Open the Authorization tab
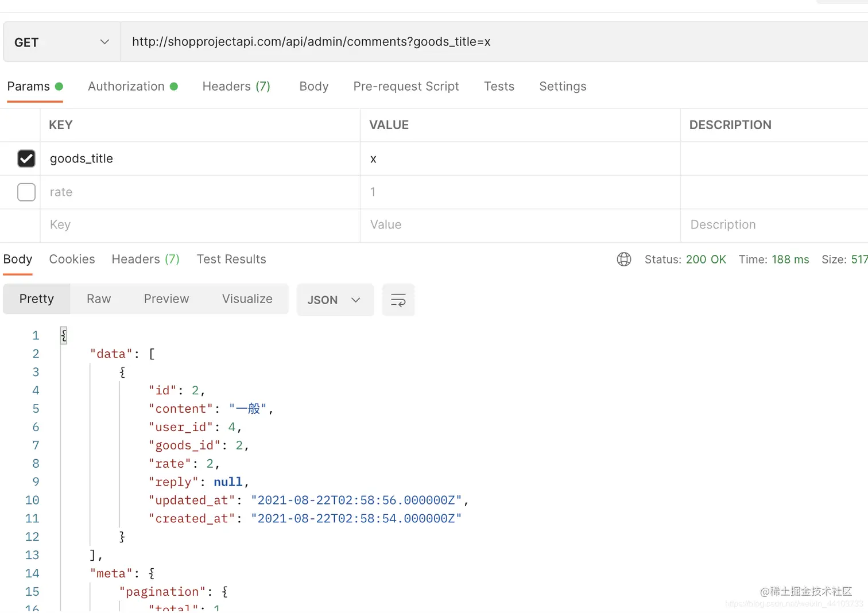Viewport: 868px width, 613px height. tap(133, 87)
